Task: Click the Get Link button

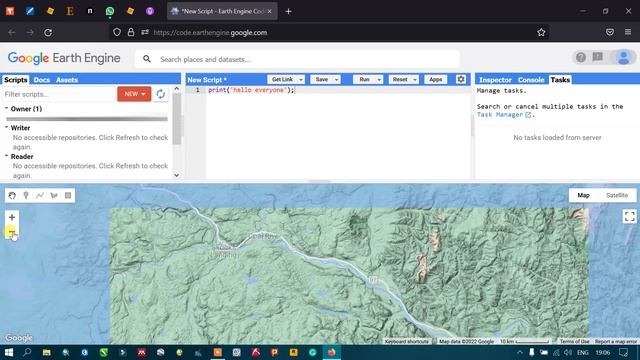Action: (x=282, y=80)
